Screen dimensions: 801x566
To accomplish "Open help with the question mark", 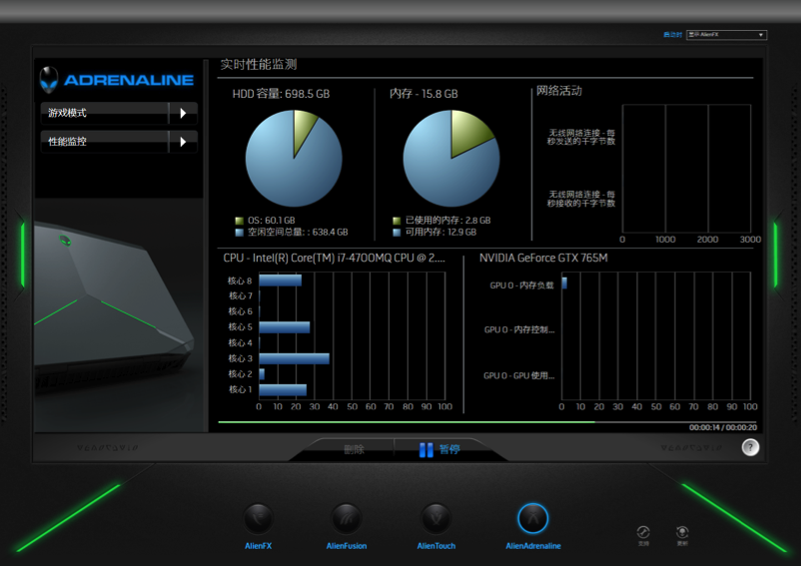I will click(750, 447).
